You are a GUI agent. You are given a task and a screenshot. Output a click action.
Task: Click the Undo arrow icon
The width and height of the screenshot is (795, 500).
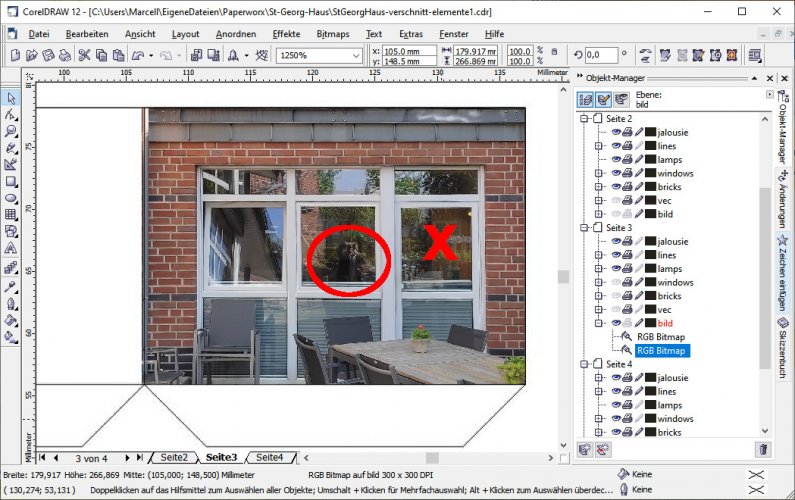point(138,55)
